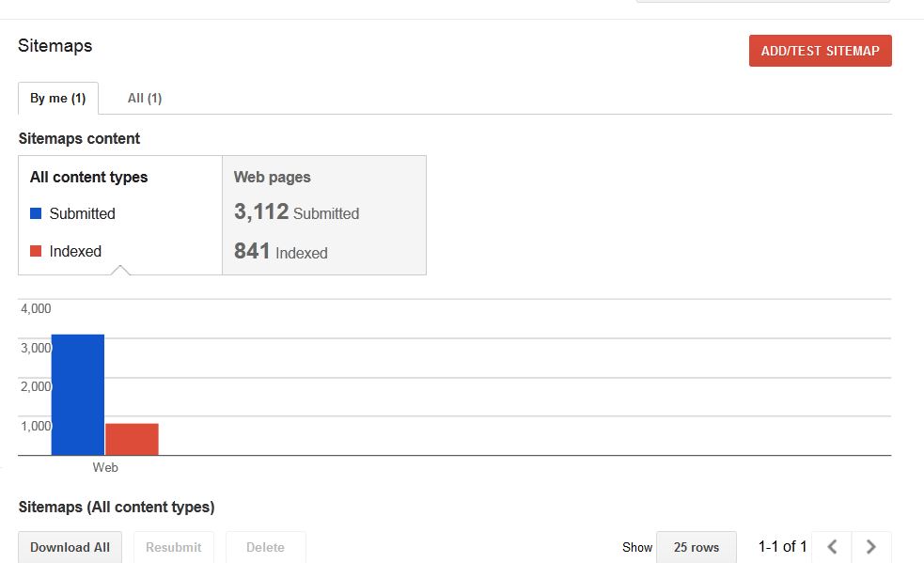This screenshot has height=563, width=924.
Task: Click the blue Submitted bar in chart
Action: [x=78, y=395]
